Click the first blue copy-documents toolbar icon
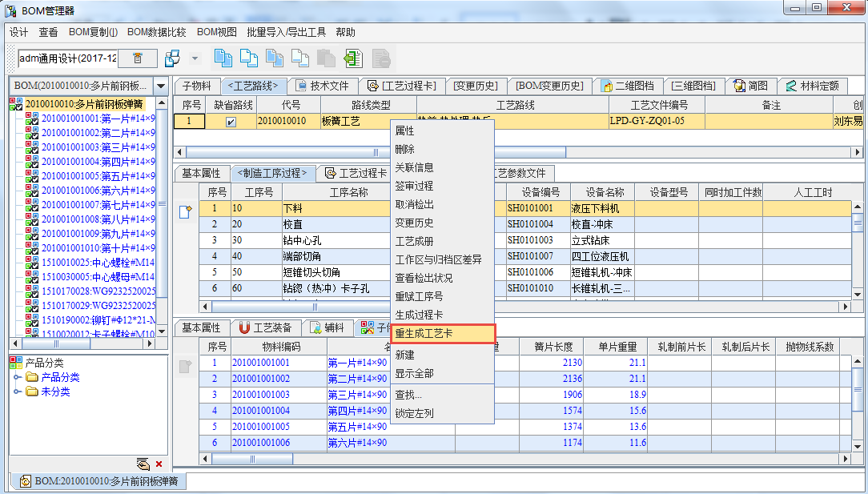The image size is (868, 494). point(222,58)
